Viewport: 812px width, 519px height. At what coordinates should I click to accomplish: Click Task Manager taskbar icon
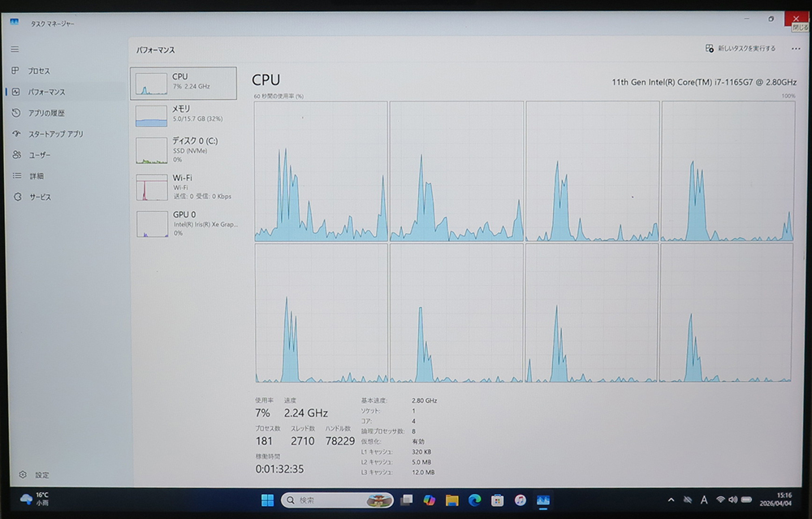(543, 500)
